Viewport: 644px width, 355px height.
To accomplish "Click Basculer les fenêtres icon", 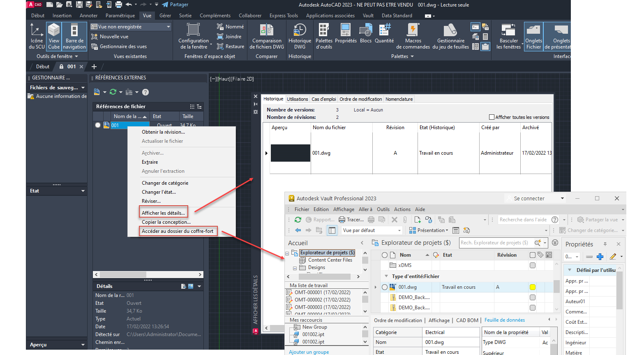I will 508,36.
